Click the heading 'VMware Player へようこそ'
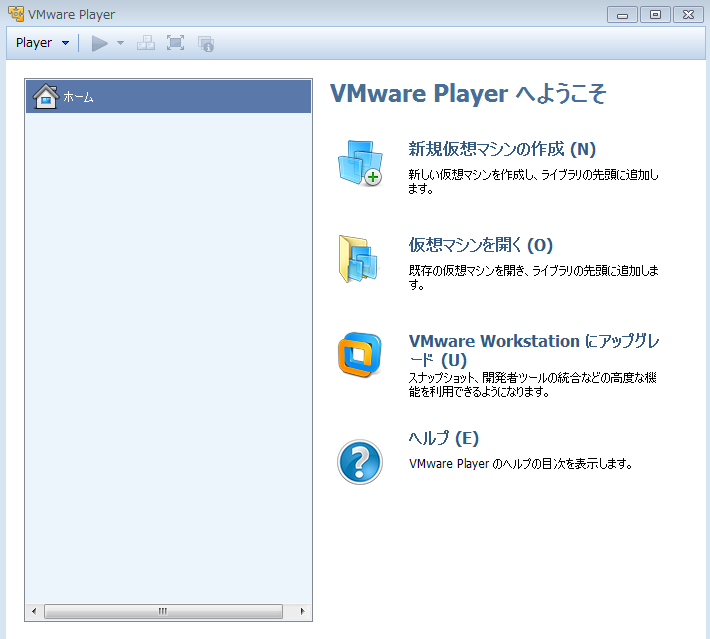The height and width of the screenshot is (639, 710). coord(468,94)
